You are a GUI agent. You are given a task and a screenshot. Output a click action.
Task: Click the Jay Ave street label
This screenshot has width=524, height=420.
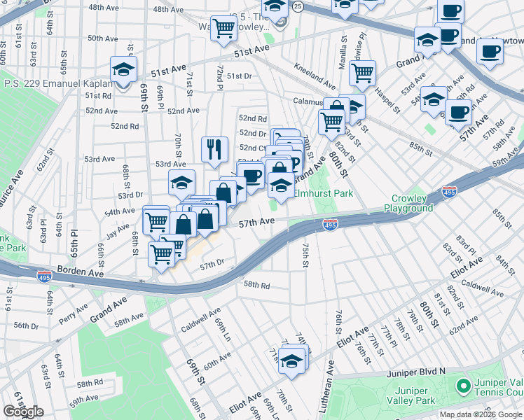118,232
